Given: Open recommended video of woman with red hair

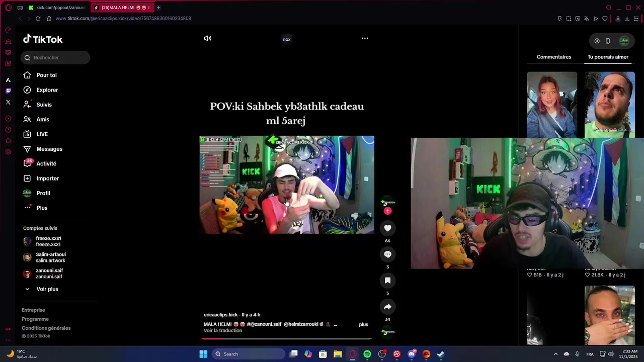Looking at the screenshot, I should pyautogui.click(x=552, y=105).
